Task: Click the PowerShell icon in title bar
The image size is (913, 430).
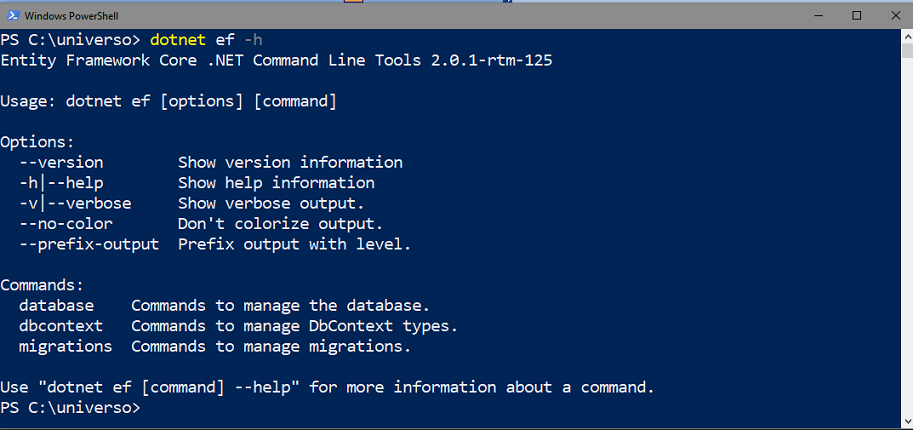Action: (x=11, y=16)
